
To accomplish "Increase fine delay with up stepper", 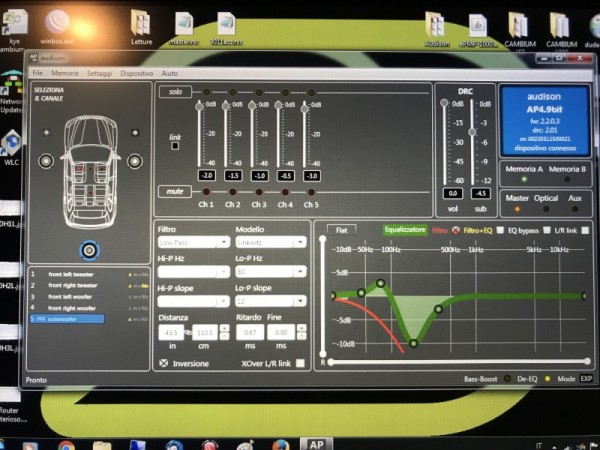I will [x=302, y=328].
